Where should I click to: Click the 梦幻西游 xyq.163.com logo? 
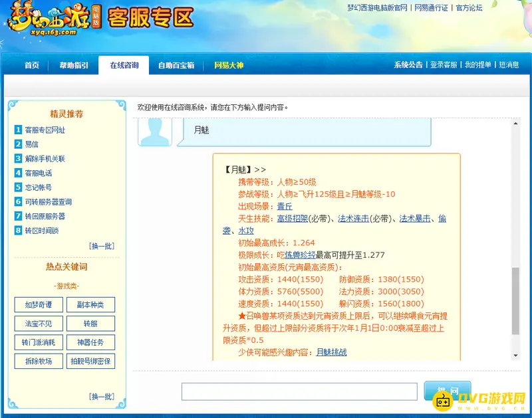click(x=55, y=19)
